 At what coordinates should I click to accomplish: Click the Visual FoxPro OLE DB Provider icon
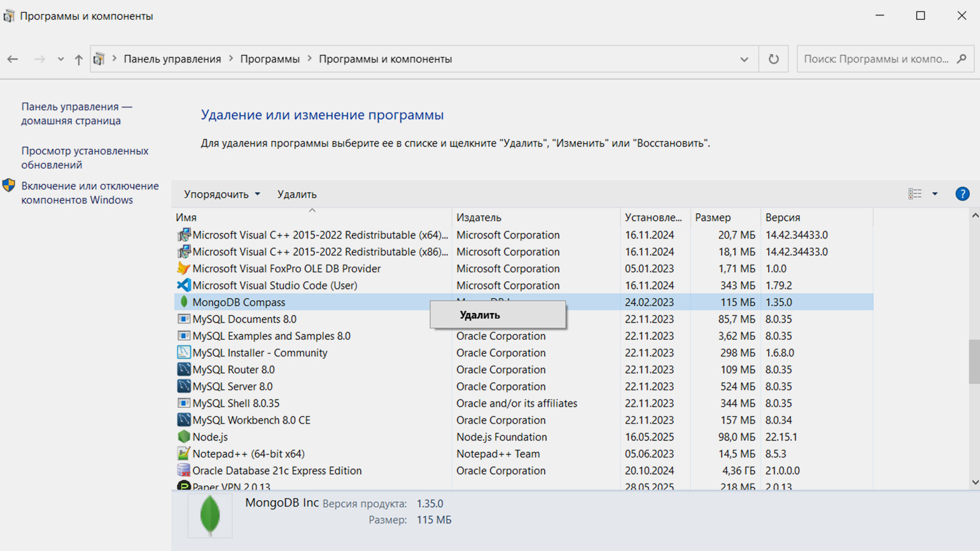[184, 269]
